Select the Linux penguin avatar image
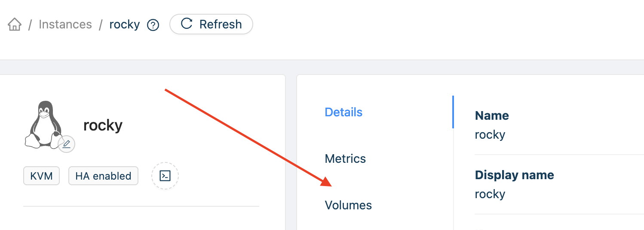Image resolution: width=644 pixels, height=230 pixels. (x=43, y=125)
